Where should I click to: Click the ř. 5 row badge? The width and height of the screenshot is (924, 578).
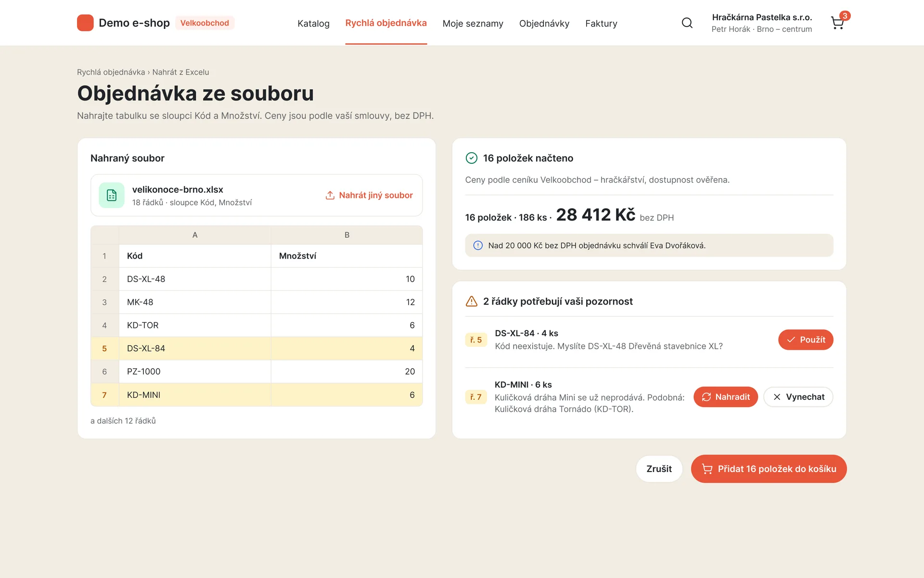476,340
